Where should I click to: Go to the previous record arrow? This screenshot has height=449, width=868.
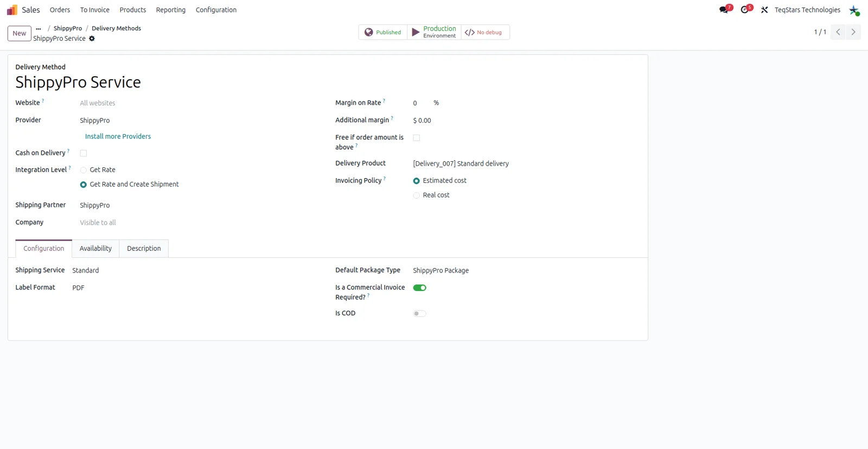(x=838, y=32)
